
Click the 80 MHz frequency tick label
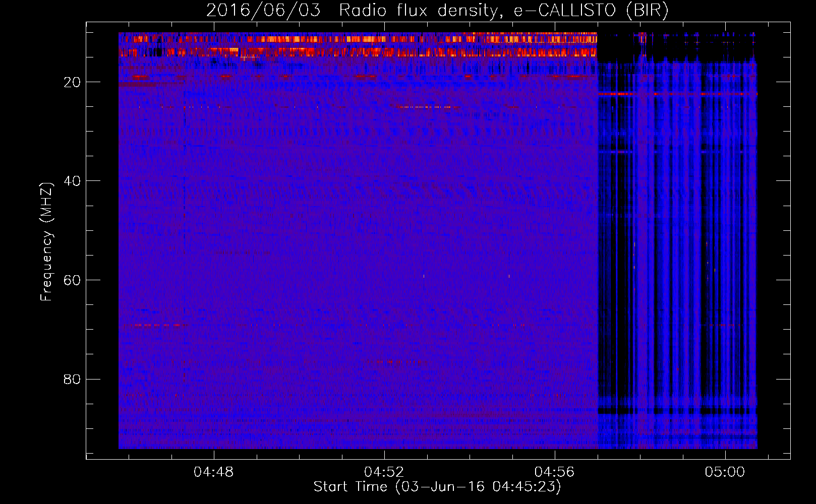(72, 379)
